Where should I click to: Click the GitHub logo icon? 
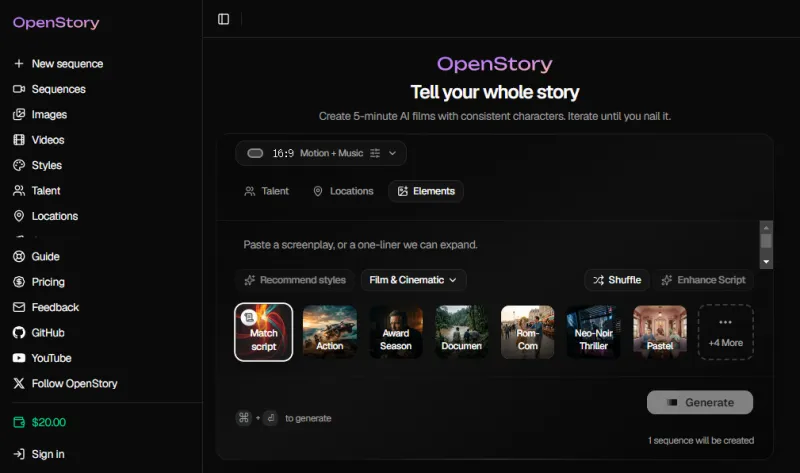[19, 333]
